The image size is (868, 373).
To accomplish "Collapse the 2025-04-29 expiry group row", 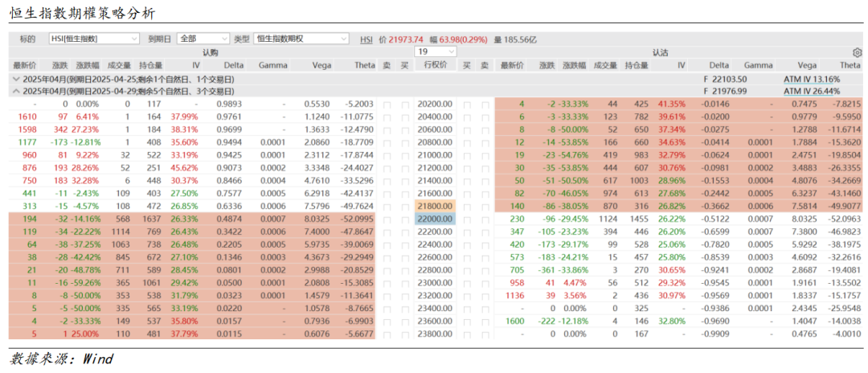I will tap(15, 91).
